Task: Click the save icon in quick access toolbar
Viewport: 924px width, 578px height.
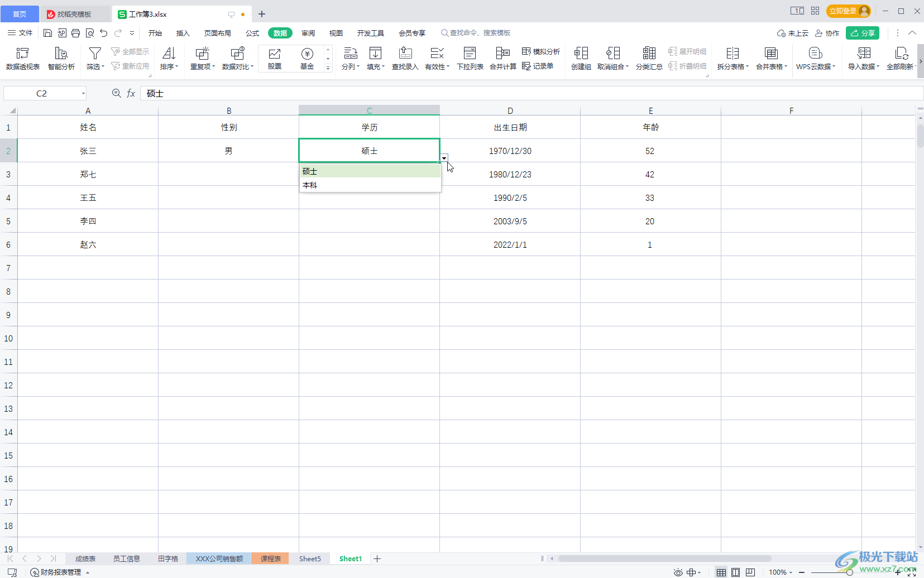Action: (x=48, y=33)
